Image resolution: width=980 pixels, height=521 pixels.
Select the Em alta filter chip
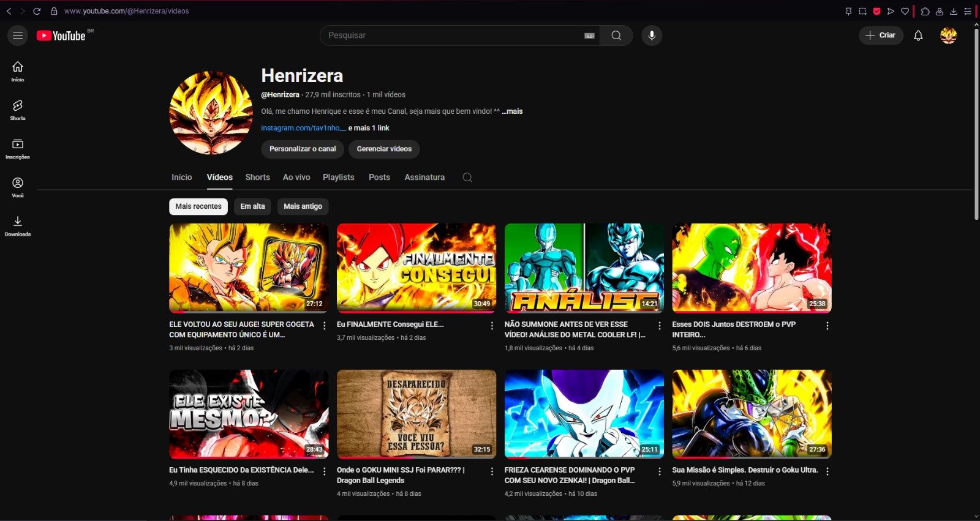(x=252, y=206)
